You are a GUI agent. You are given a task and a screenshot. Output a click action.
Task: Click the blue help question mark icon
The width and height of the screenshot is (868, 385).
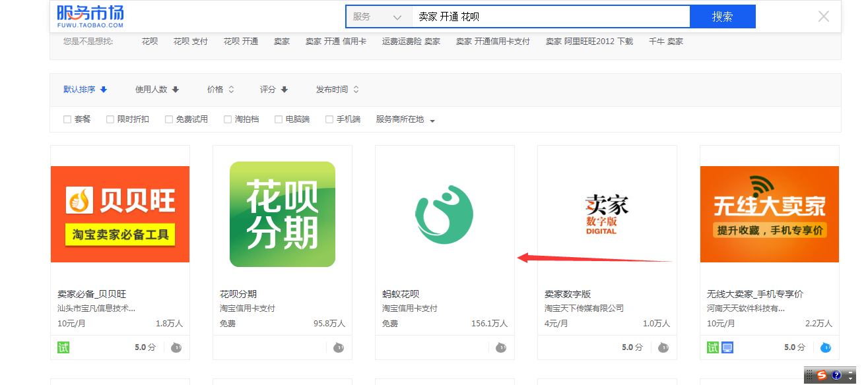click(x=836, y=375)
